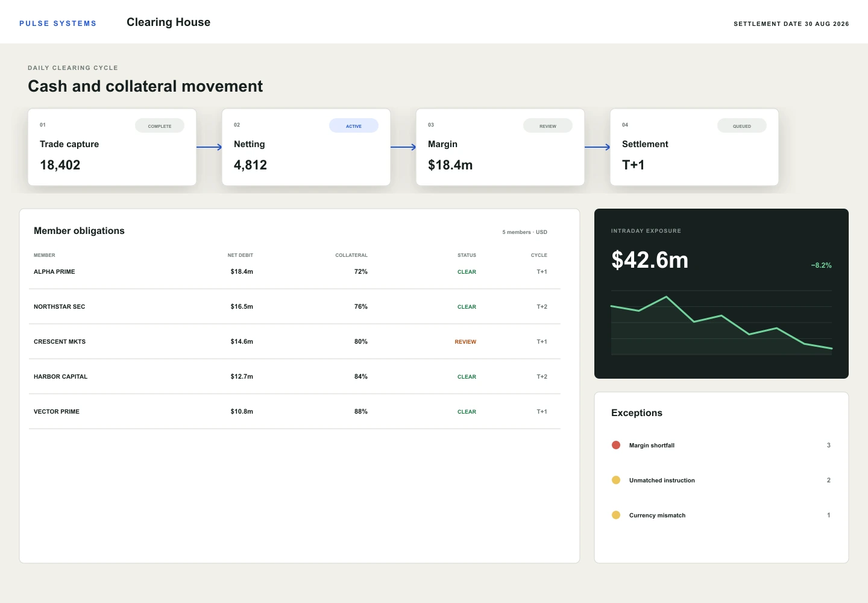Select the CRESCENT MKTS member row
This screenshot has width=868, height=603.
(295, 342)
